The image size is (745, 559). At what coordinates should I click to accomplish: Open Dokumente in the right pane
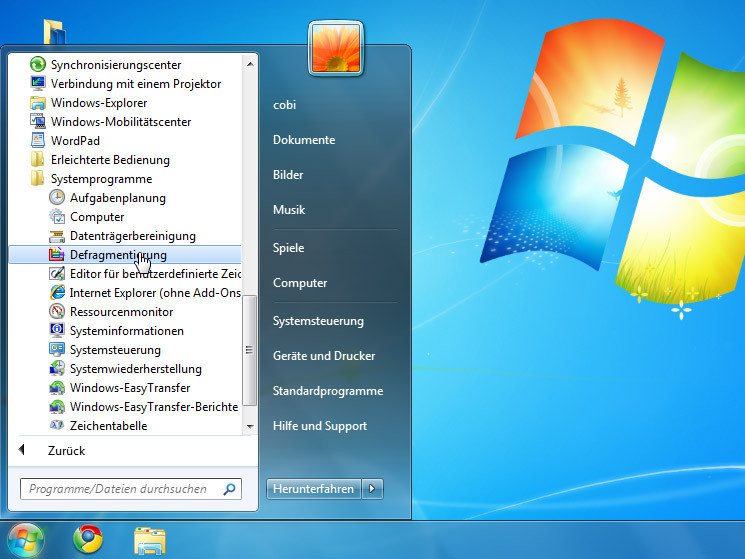(x=304, y=140)
